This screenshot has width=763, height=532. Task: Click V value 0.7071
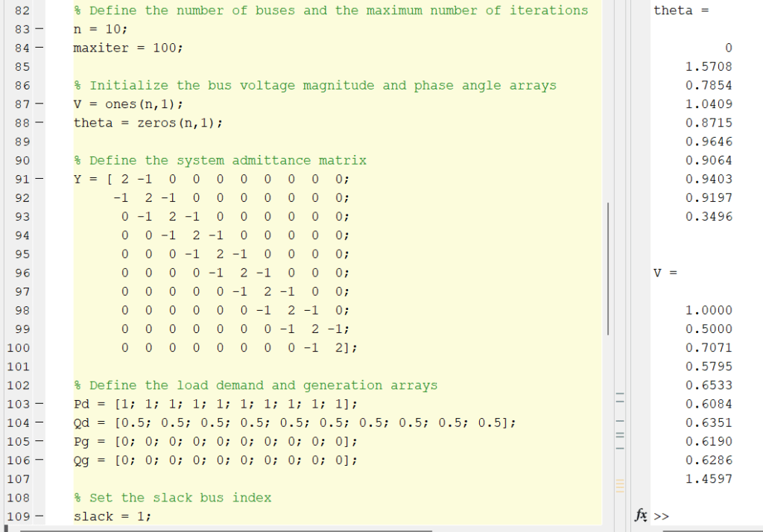click(709, 347)
